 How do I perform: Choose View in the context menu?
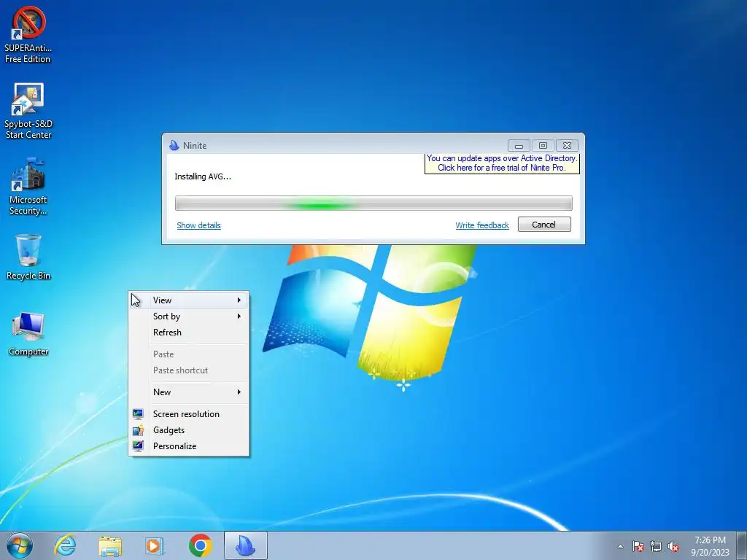tap(189, 300)
